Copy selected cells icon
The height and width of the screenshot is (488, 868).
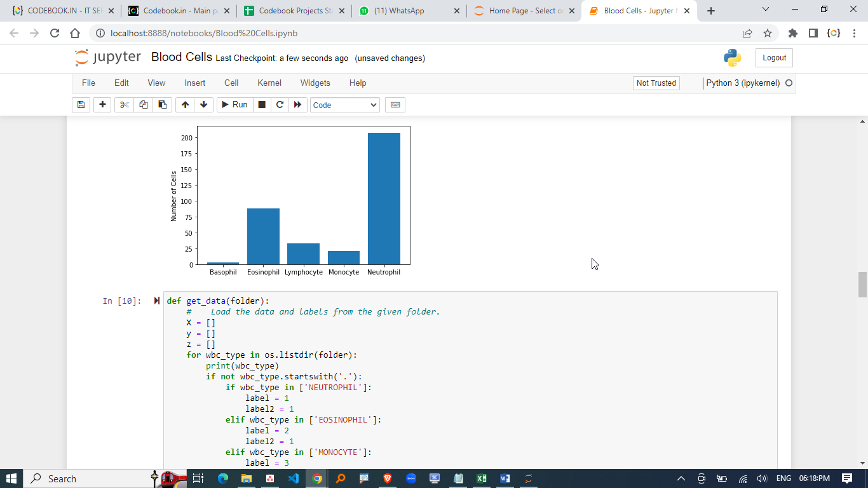(x=144, y=105)
